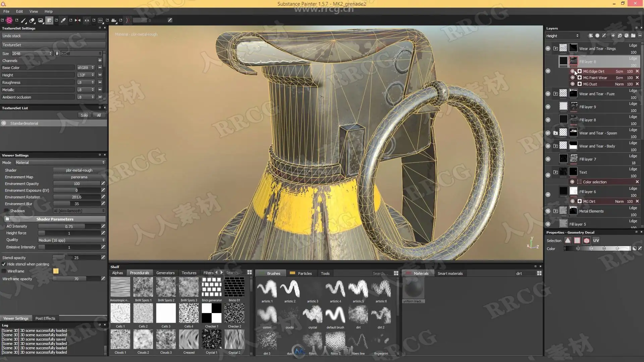The height and width of the screenshot is (362, 644).
Task: Choose polygon square selection mode
Action: point(577,241)
